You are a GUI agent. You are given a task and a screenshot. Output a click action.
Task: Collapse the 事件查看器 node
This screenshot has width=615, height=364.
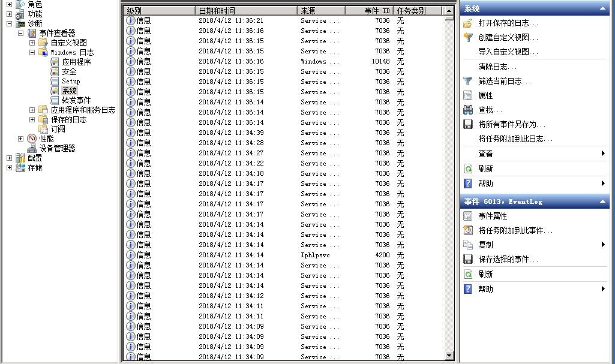[20, 34]
